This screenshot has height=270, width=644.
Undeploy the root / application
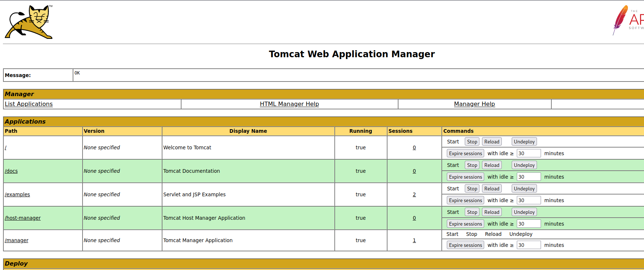(x=524, y=142)
